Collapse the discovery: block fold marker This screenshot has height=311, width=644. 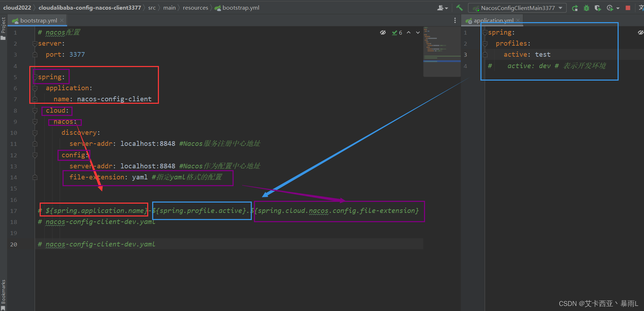pos(35,133)
